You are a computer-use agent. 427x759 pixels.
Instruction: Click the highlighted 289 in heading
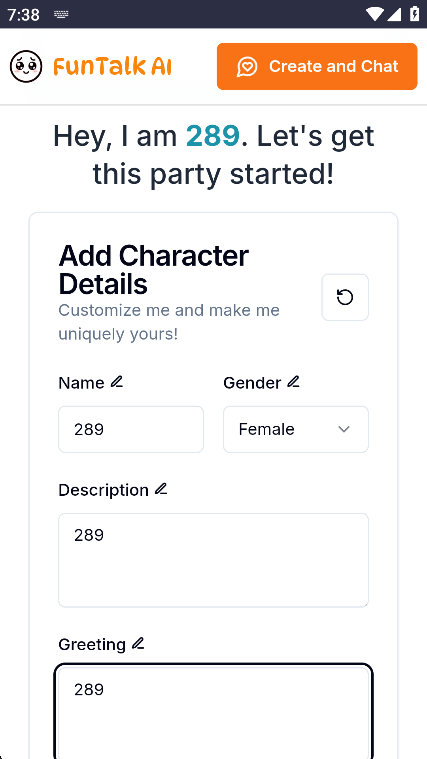coord(213,136)
